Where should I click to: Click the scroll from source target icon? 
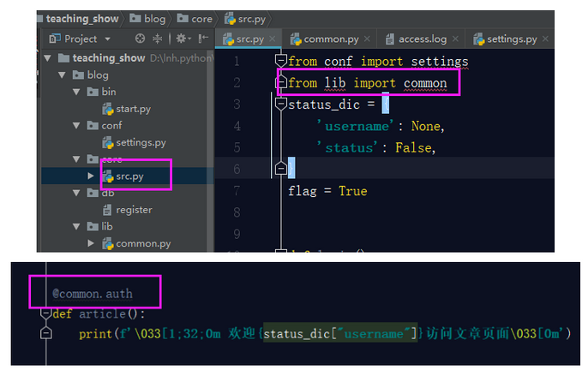(x=140, y=39)
